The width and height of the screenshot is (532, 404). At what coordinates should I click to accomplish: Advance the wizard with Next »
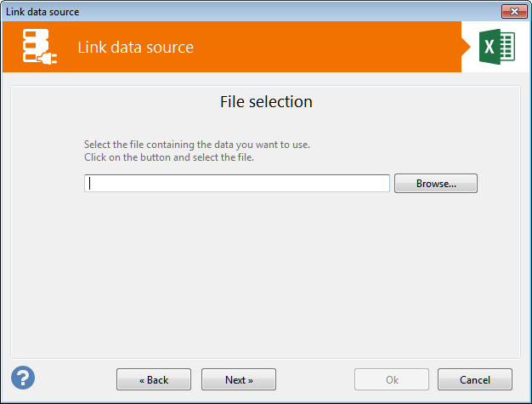[239, 379]
